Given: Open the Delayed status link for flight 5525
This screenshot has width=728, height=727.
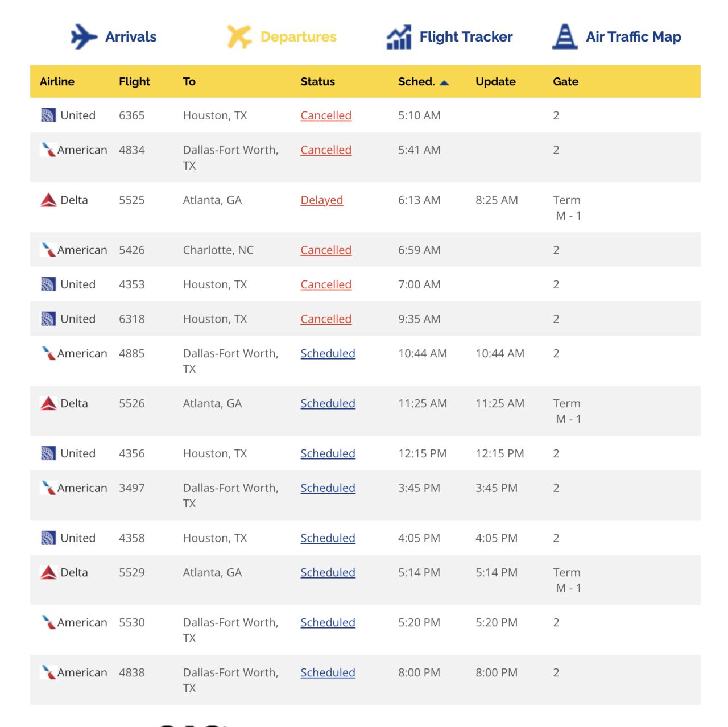Looking at the screenshot, I should pyautogui.click(x=321, y=200).
